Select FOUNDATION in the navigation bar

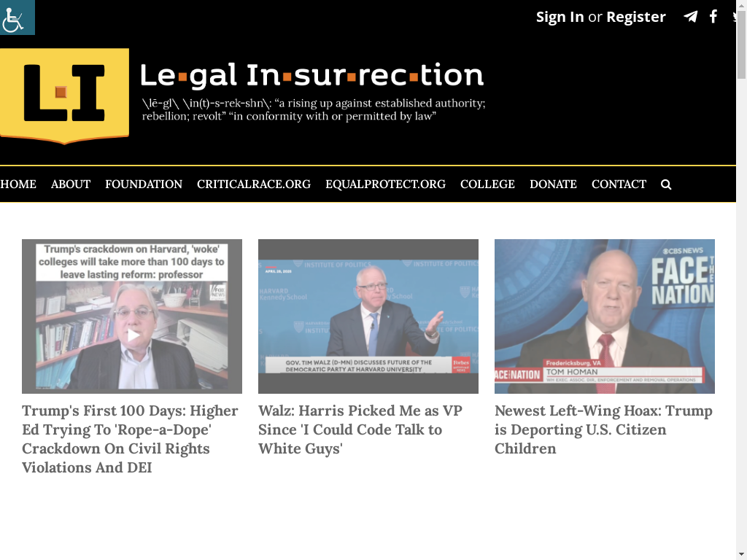pyautogui.click(x=144, y=184)
